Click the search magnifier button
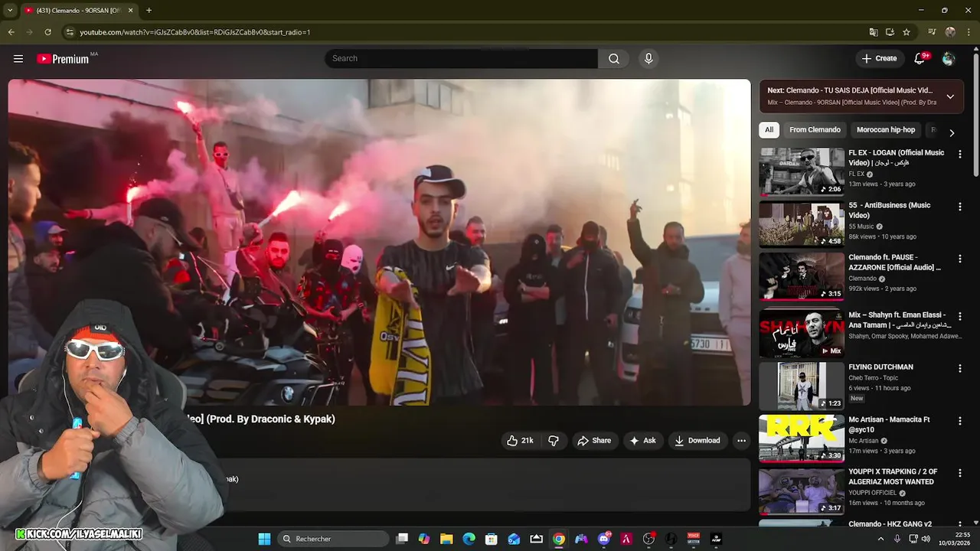Image resolution: width=980 pixels, height=551 pixels. pyautogui.click(x=614, y=59)
